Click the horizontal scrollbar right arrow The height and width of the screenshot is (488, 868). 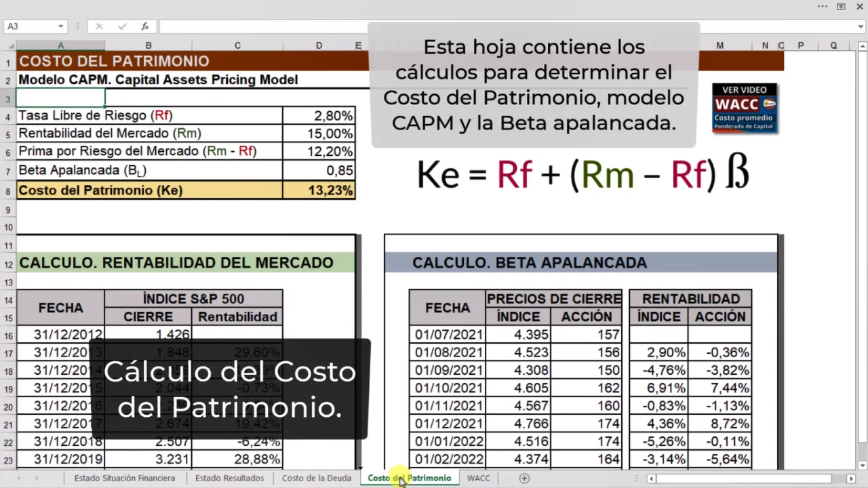851,479
